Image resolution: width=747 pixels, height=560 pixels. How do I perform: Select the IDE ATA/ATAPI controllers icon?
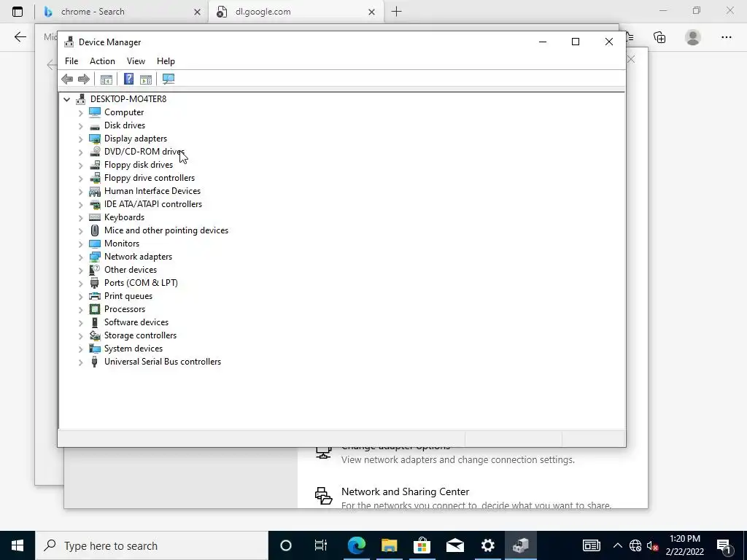[95, 204]
